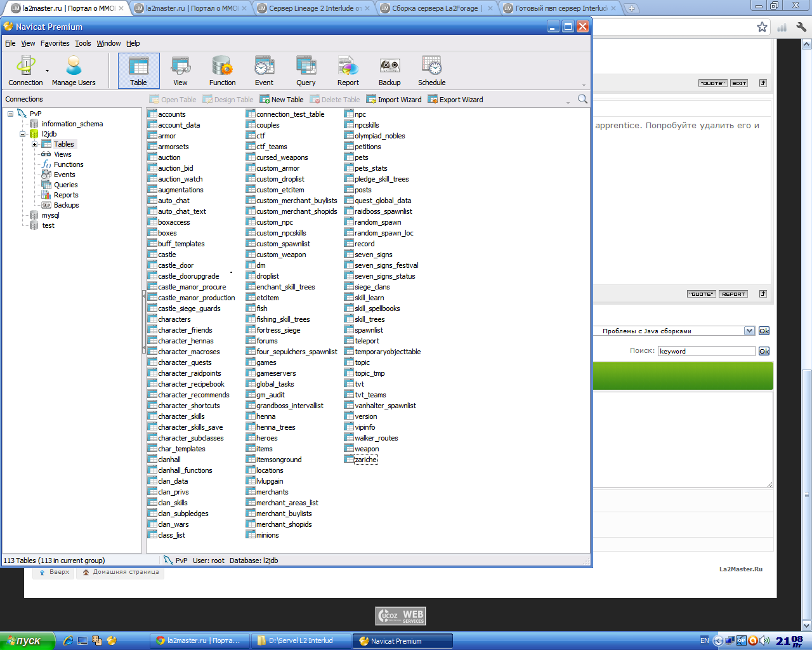Switch to the View objects toolbar button
This screenshot has width=812, height=650.
(x=180, y=70)
